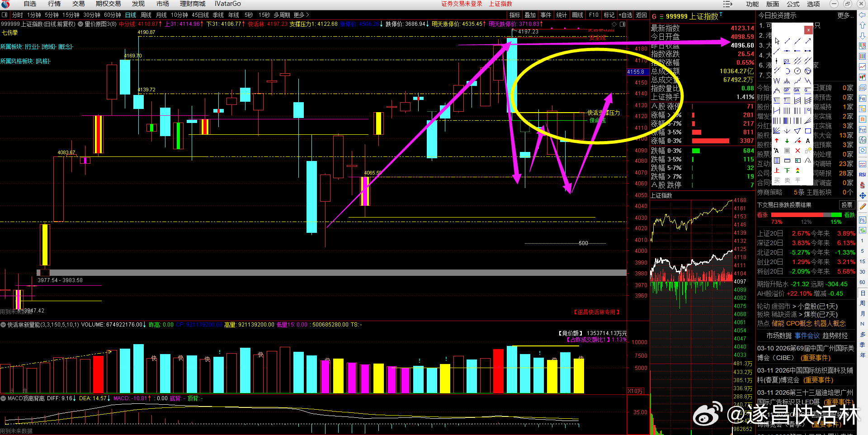This screenshot has height=435, width=868.
Task: Place a red up arrow marker
Action: [x=777, y=141]
